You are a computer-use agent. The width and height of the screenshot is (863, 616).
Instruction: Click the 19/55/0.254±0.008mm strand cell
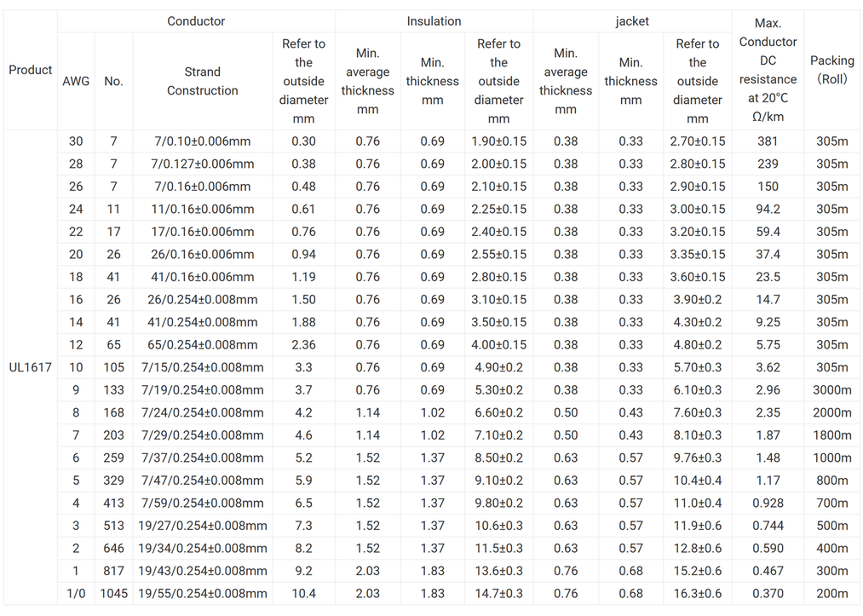(203, 594)
